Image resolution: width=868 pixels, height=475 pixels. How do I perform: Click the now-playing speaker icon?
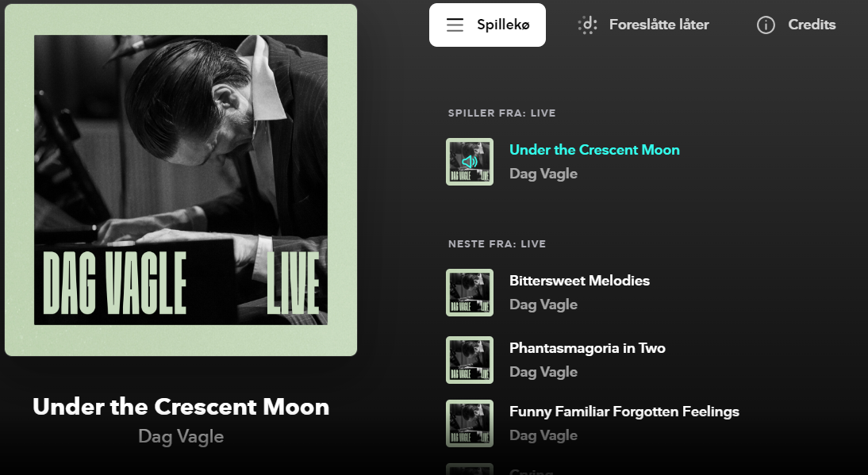pos(470,162)
